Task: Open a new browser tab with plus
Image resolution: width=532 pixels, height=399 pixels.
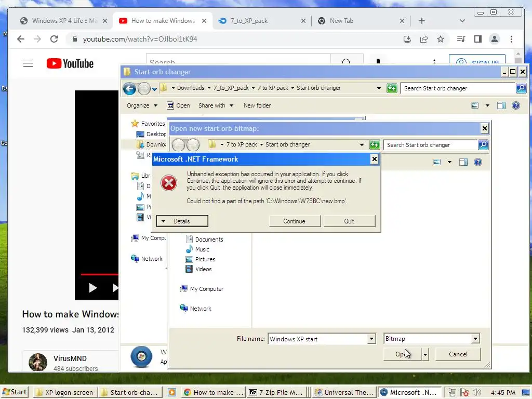Action: 422,21
